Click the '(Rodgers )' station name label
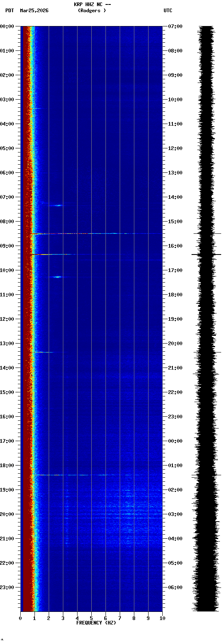This screenshot has height=644, width=224. pyautogui.click(x=92, y=11)
